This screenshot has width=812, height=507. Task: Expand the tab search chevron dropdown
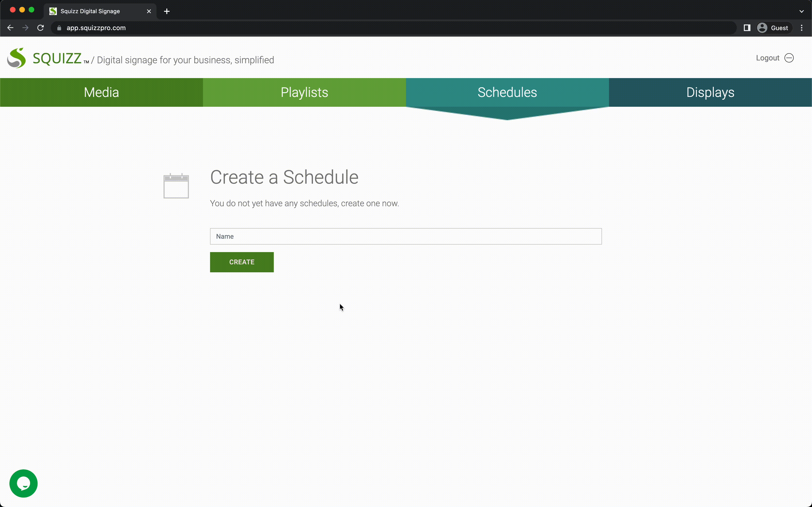click(802, 11)
